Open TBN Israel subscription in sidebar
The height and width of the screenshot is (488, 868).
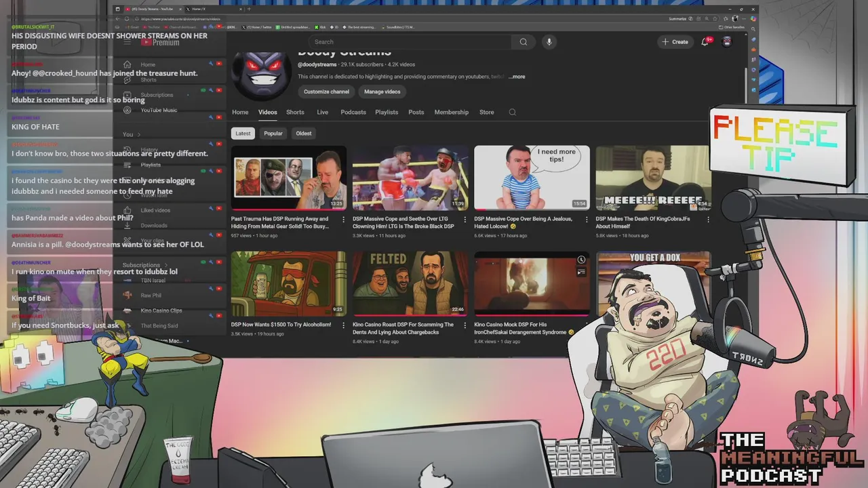tap(153, 280)
